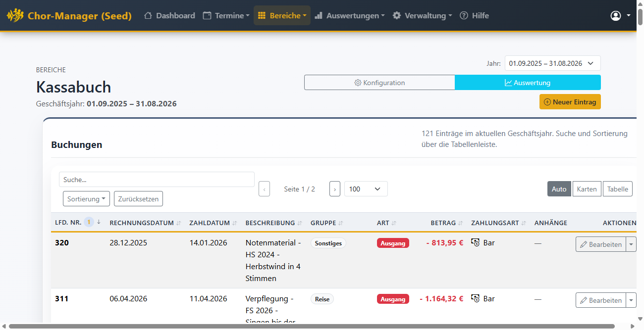
Task: Open the Auswertungen menu
Action: click(350, 15)
